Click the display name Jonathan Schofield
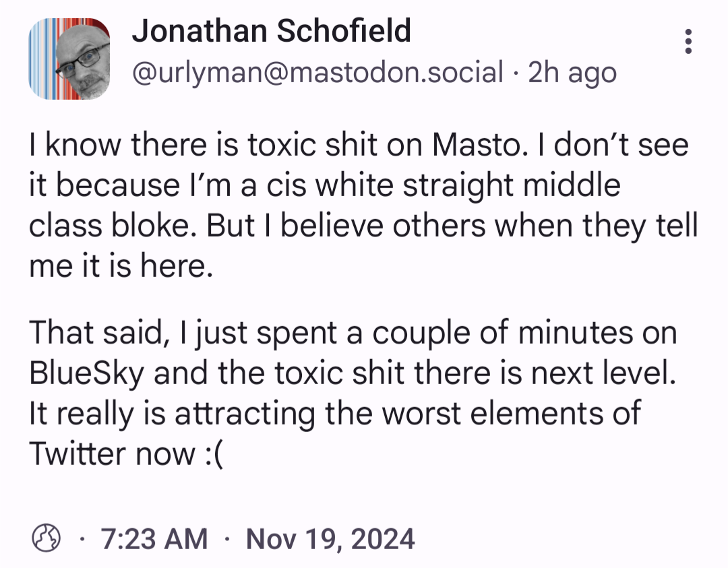Viewport: 728px width, 568px height. tap(271, 31)
